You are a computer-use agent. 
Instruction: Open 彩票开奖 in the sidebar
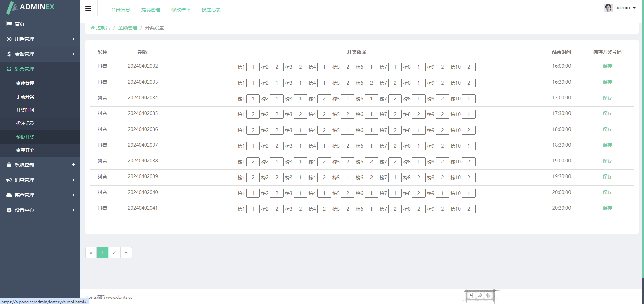[x=25, y=150]
